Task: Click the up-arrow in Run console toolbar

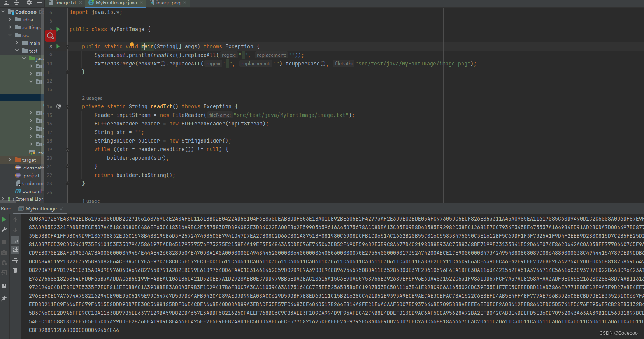Action: tap(15, 220)
